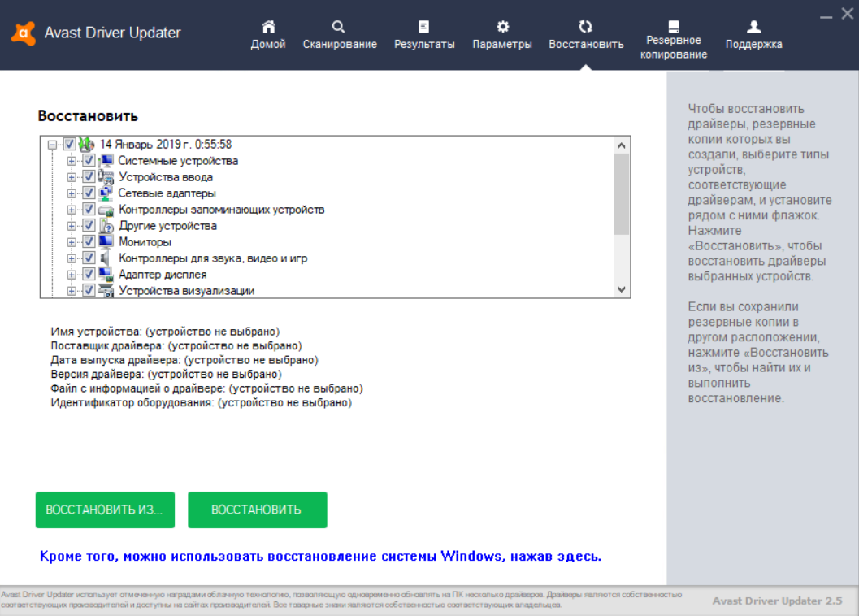Click the Support person icon
Screen dimensions: 859x616
(754, 26)
